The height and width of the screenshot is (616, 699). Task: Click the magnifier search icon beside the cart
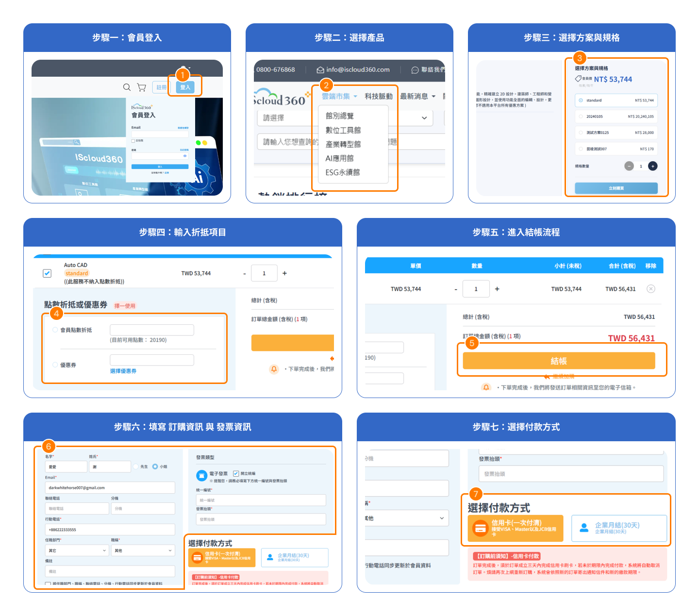pos(127,87)
